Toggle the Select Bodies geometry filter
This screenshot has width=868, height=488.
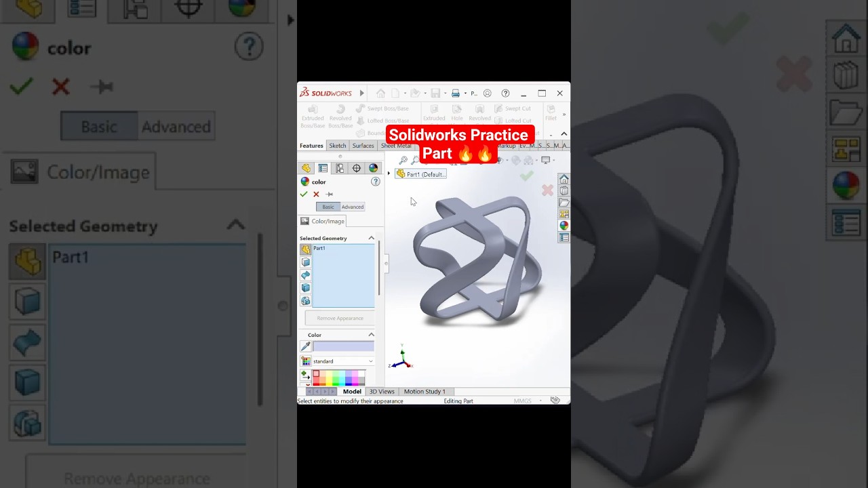(x=306, y=288)
